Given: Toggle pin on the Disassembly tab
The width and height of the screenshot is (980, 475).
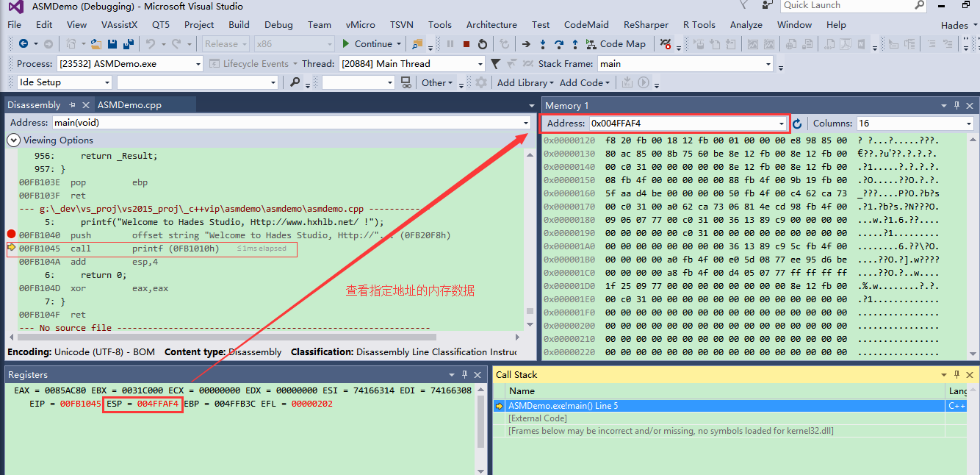Looking at the screenshot, I should tap(73, 105).
